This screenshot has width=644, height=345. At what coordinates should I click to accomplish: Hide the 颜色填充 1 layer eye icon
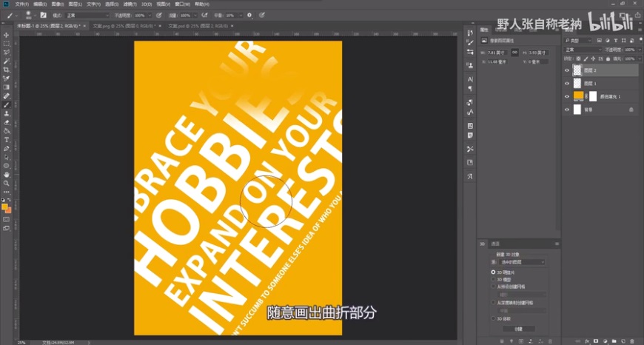coord(567,96)
